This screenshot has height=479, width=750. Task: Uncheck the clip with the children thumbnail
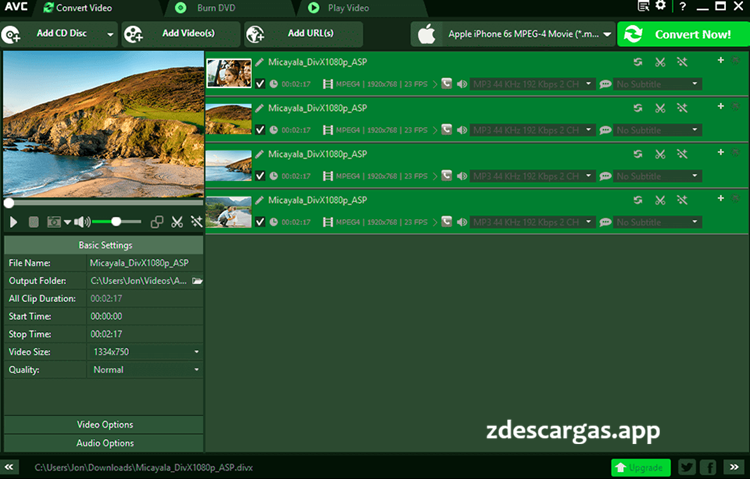pyautogui.click(x=260, y=84)
